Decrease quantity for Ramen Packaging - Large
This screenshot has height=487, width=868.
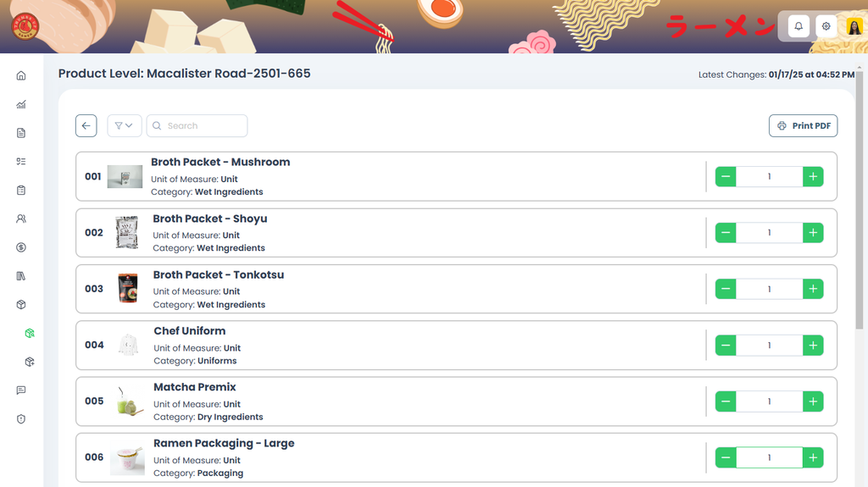726,457
